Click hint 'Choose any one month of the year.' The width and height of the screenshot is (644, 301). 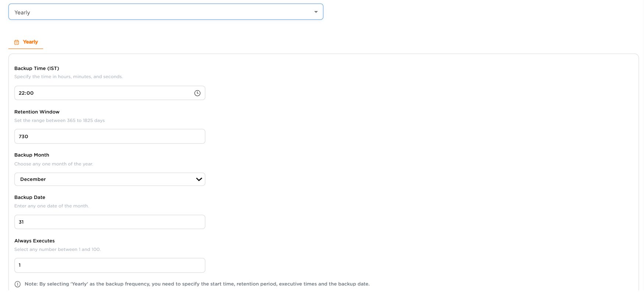coord(54,164)
